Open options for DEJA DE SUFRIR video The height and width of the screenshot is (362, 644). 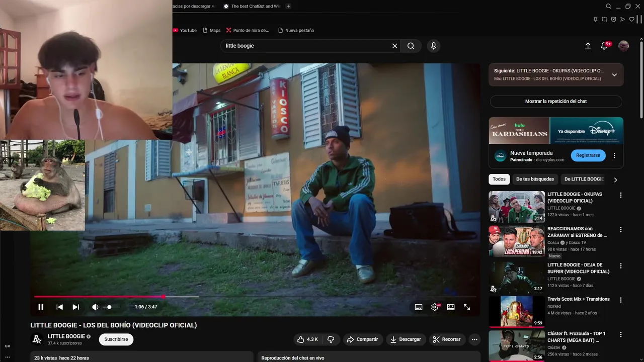tap(620, 265)
